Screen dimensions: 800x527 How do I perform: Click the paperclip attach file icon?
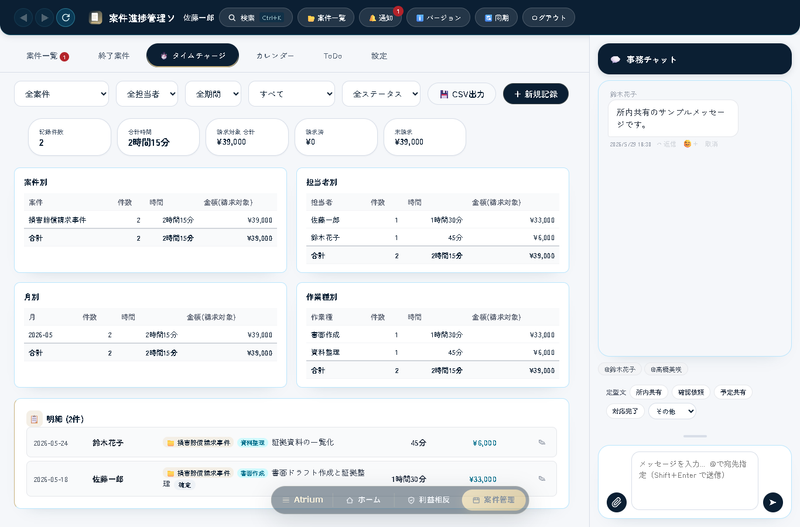click(x=616, y=502)
